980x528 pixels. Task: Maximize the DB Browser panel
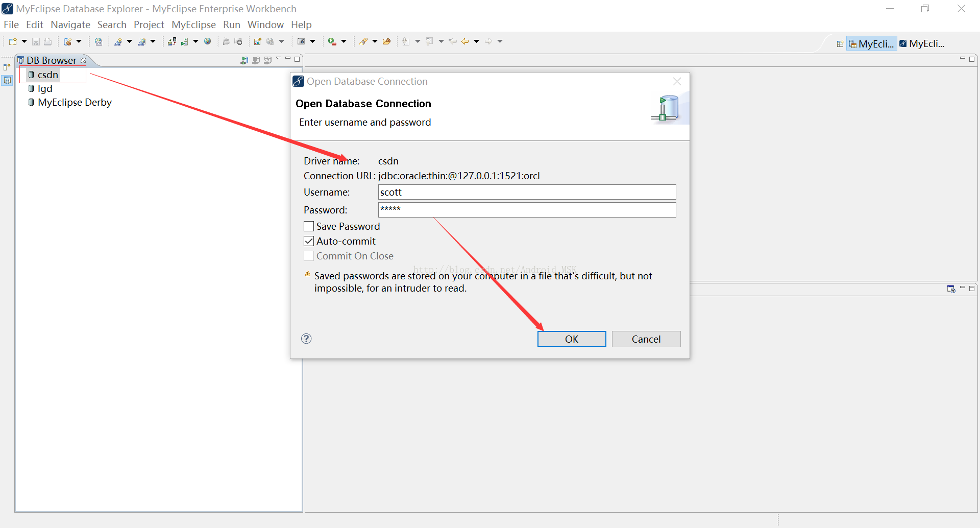[x=297, y=59]
